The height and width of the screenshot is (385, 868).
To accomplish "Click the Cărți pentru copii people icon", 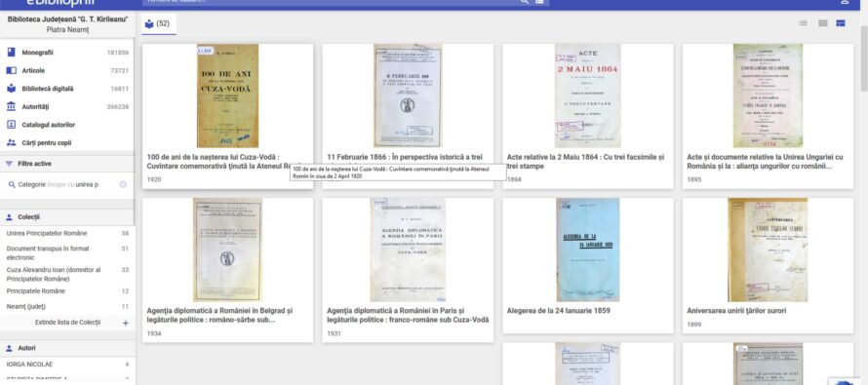I will (11, 142).
